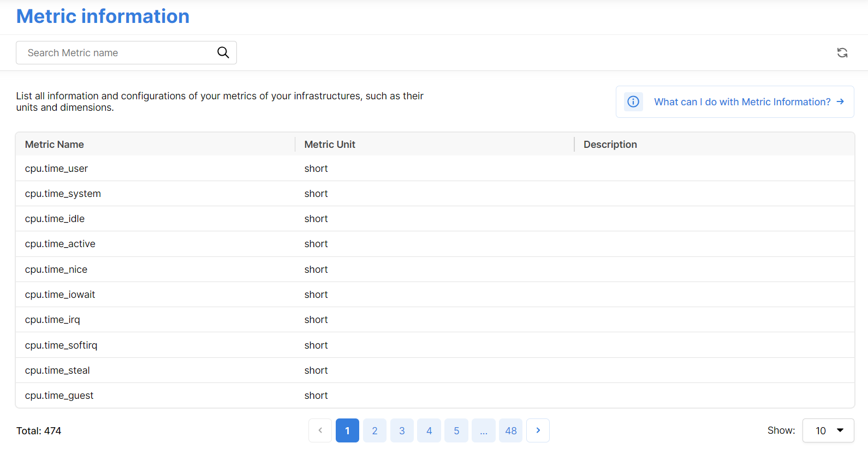This screenshot has width=868, height=455.
Task: Select the cpu.time_steal metric row
Action: (x=57, y=370)
